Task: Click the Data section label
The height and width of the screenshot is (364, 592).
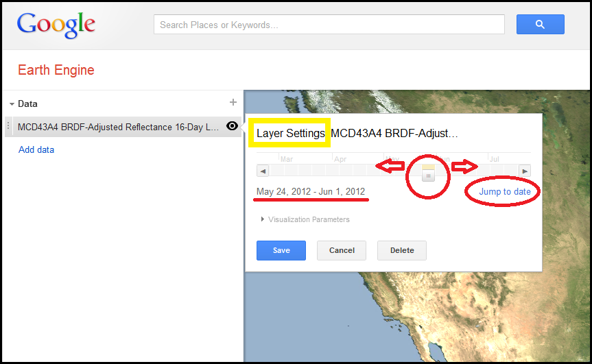Action: (x=27, y=104)
